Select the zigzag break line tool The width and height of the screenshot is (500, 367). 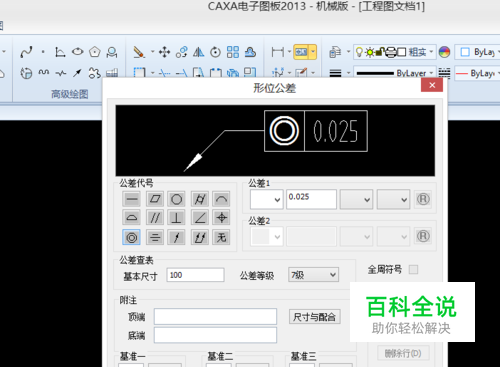click(x=61, y=73)
